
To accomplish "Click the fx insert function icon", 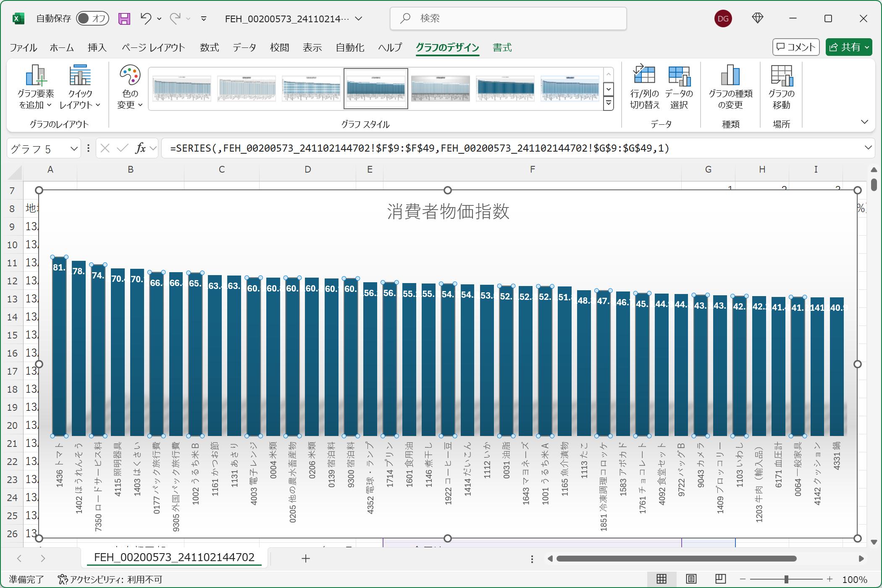I will coord(140,148).
